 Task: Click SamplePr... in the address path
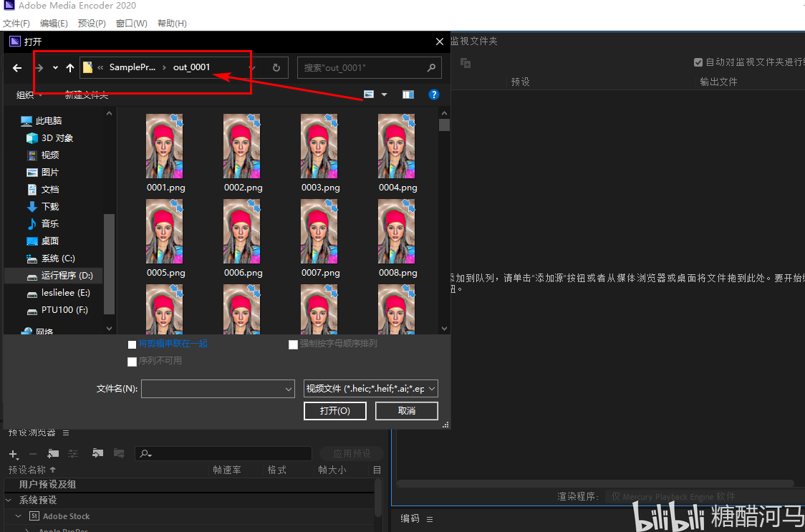tap(132, 68)
